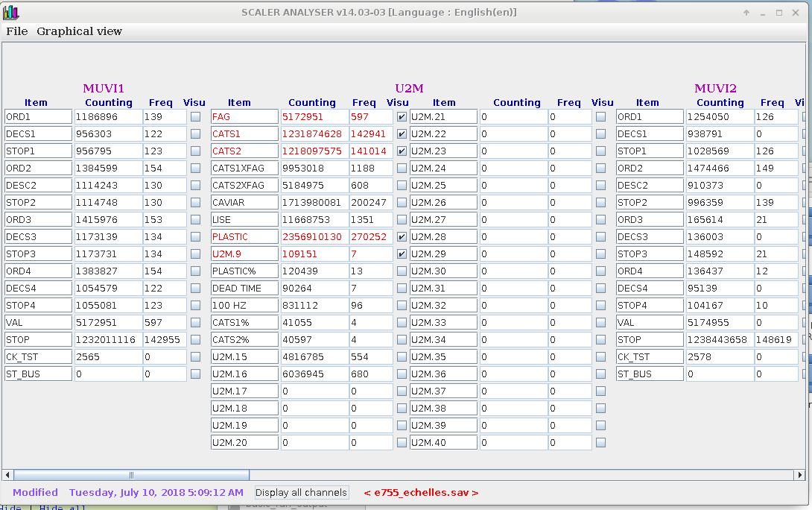Image resolution: width=812 pixels, height=510 pixels.
Task: Click Hide all link in background window
Action: point(63,508)
